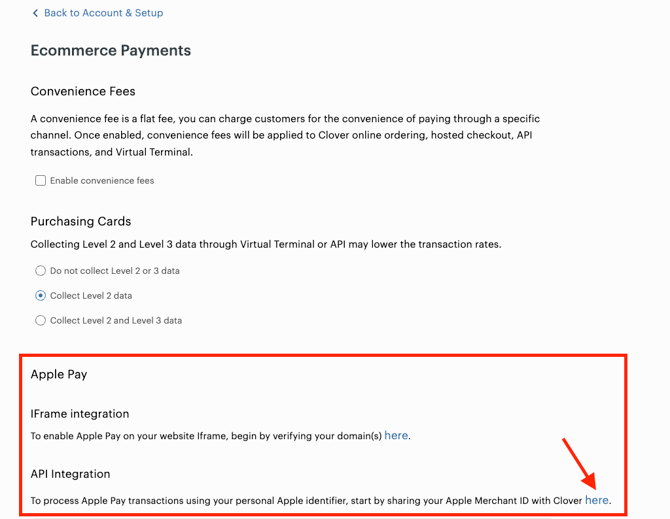This screenshot has width=670, height=519.
Task: Click the 'here' link for IFrame domain verification
Action: (396, 436)
